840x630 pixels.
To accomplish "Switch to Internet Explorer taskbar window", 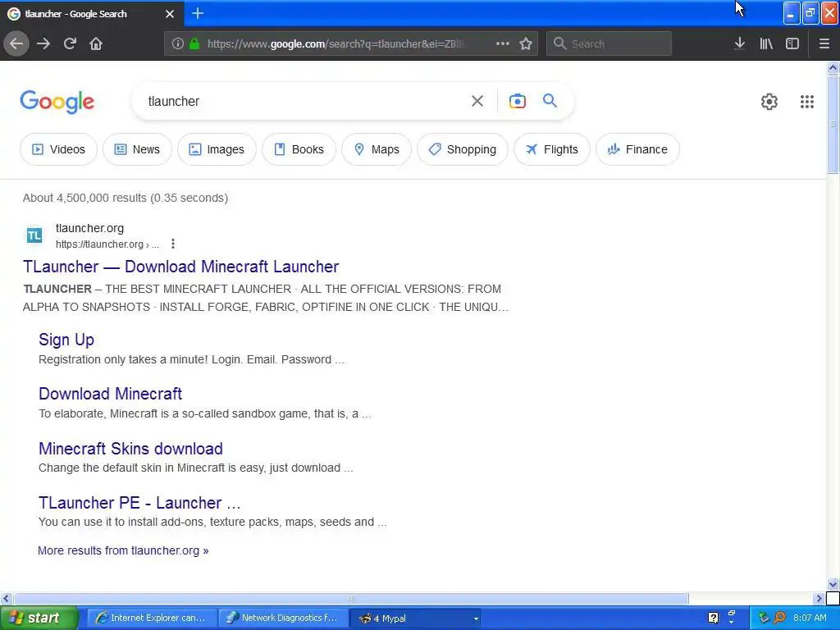I will coord(152,619).
